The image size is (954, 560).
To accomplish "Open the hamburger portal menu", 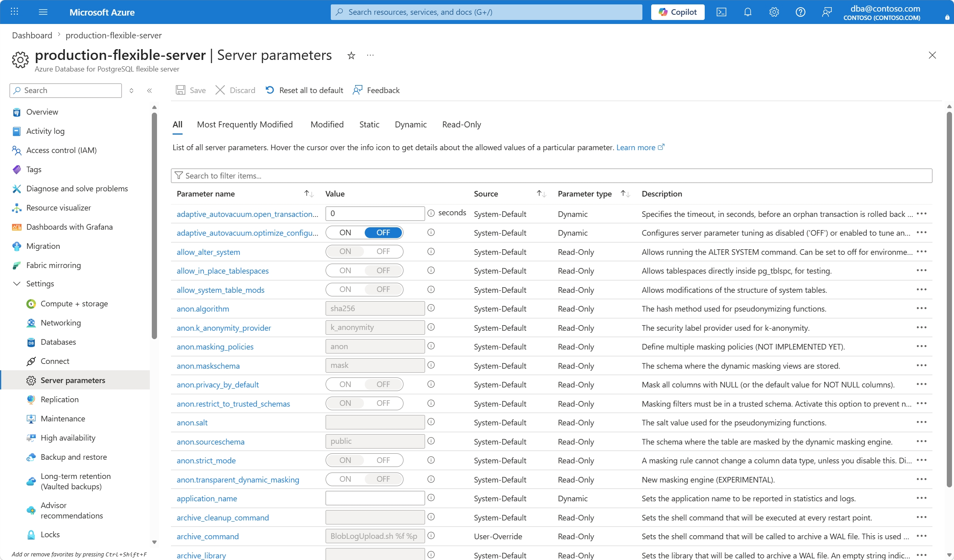I will (43, 12).
